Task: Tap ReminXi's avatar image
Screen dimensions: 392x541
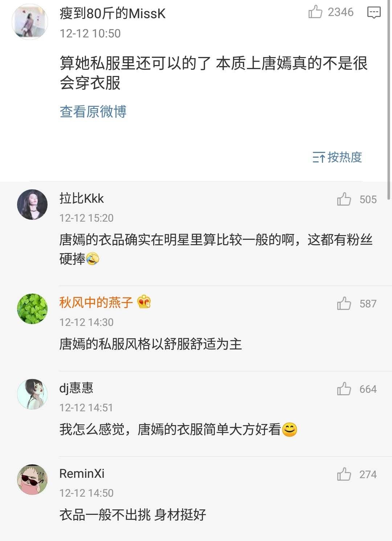Action: (x=32, y=479)
